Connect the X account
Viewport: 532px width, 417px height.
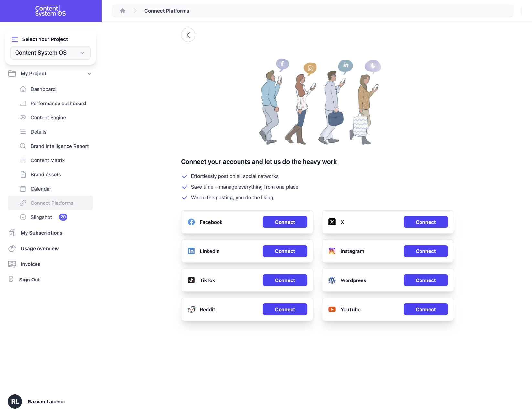pos(426,222)
